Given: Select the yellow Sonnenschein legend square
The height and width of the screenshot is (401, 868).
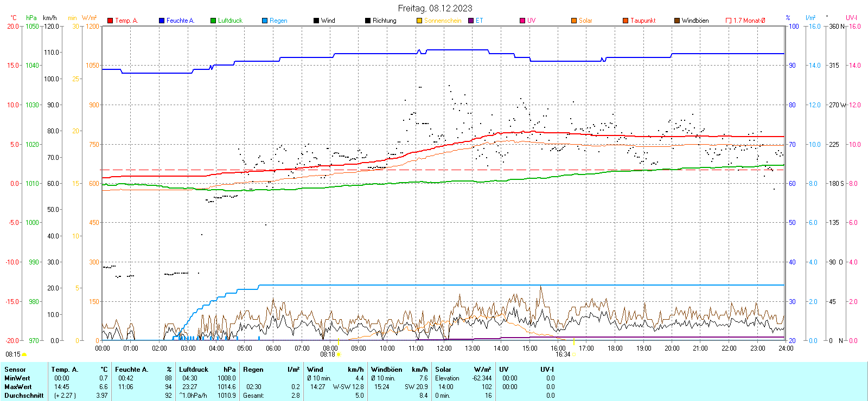Looking at the screenshot, I should pos(419,21).
